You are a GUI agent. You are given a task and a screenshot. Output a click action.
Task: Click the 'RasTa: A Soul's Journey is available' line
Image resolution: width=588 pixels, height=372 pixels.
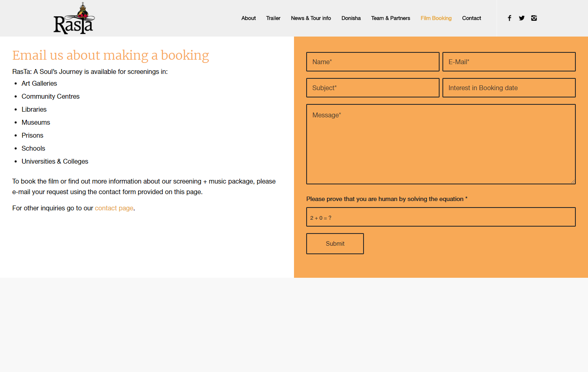point(90,71)
